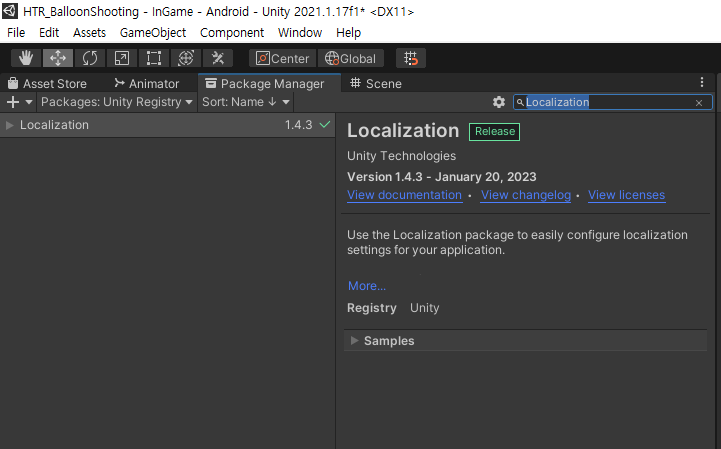Select the Scale tool
This screenshot has width=721, height=449.
[122, 58]
